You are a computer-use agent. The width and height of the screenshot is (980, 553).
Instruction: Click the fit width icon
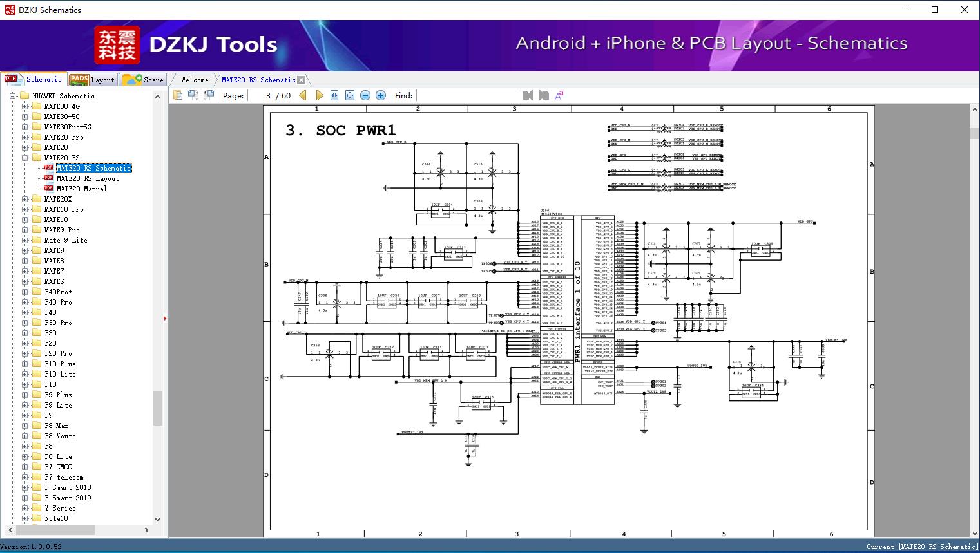334,95
